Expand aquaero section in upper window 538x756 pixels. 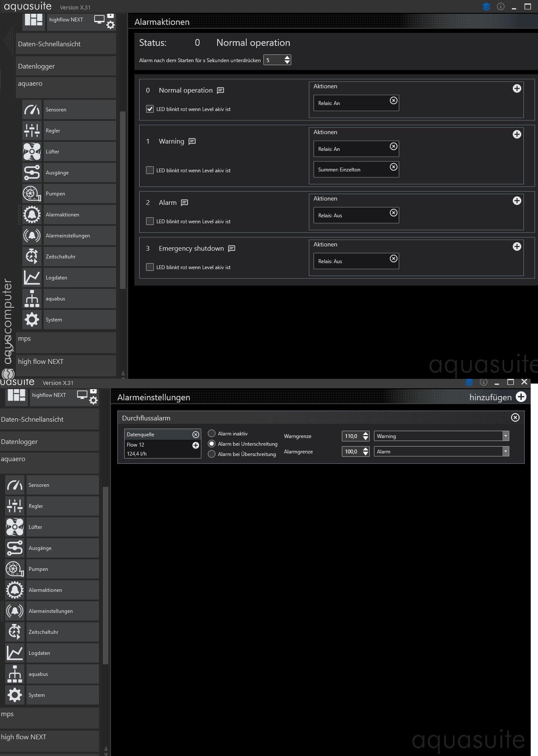(66, 87)
